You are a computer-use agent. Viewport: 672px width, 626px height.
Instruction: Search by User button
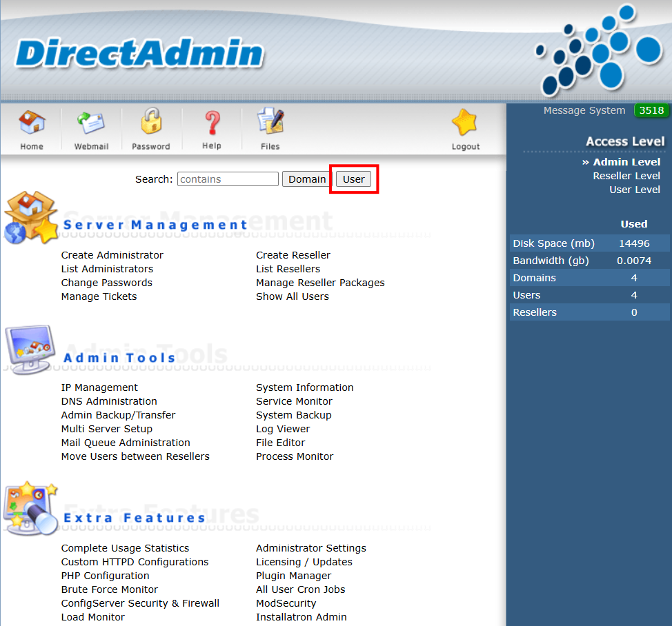[x=353, y=179]
